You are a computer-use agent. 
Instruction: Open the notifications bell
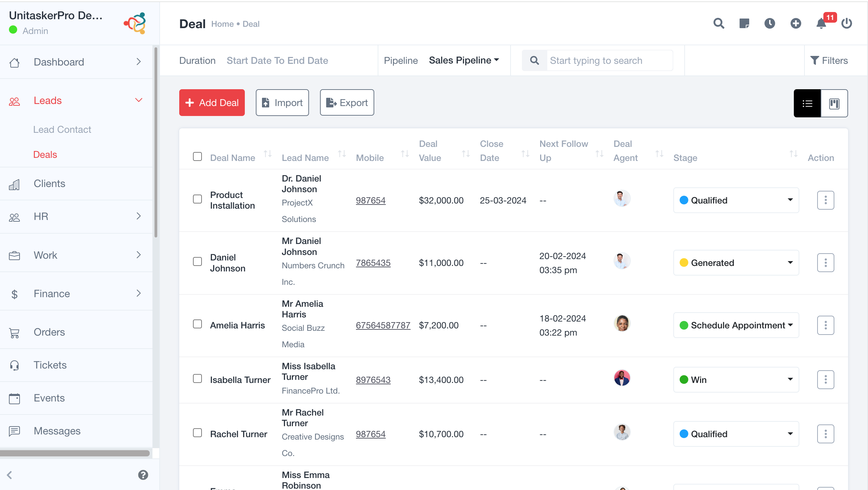[821, 23]
